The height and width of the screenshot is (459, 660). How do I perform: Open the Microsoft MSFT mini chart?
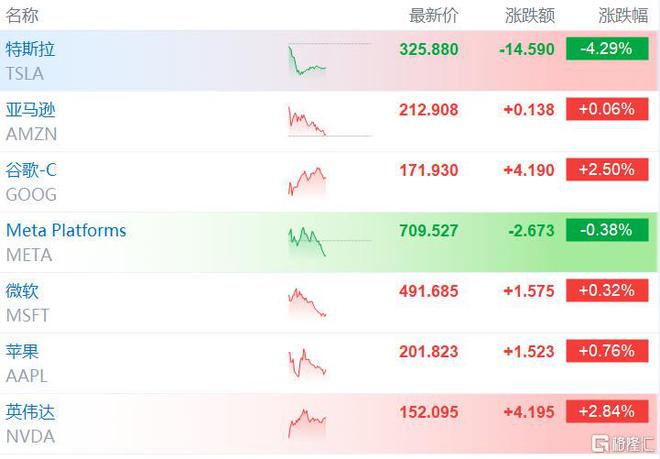click(x=307, y=302)
